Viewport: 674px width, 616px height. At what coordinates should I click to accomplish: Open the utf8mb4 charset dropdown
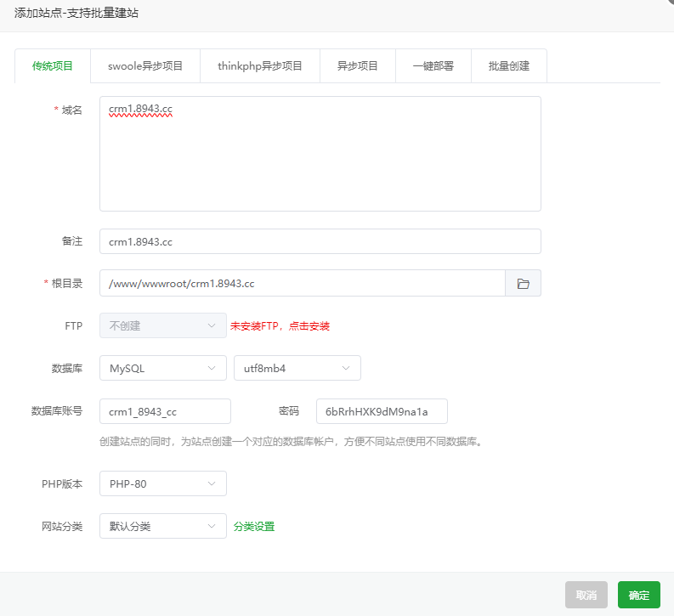tap(297, 368)
